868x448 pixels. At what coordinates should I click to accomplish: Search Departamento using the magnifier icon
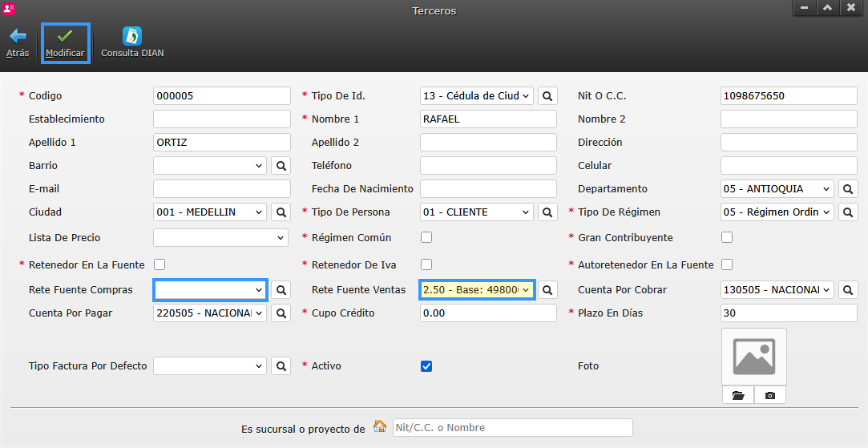[x=848, y=189]
